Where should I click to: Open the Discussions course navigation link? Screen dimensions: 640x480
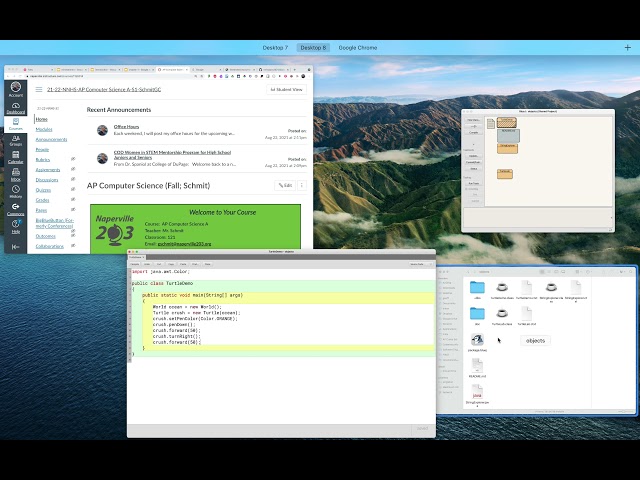(x=47, y=180)
